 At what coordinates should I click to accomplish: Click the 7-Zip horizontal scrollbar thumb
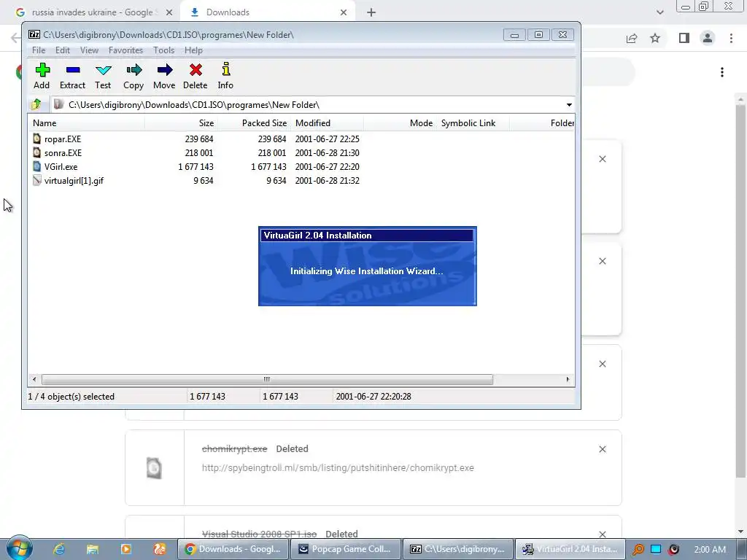pos(267,379)
